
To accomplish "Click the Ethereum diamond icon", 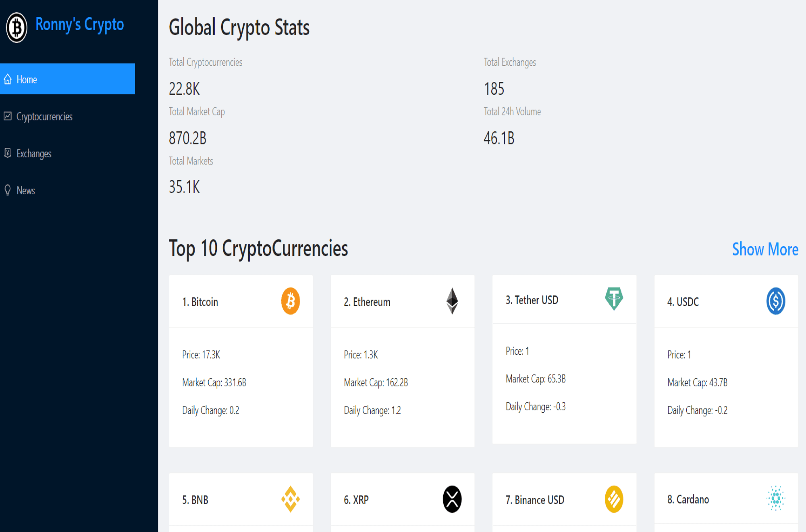I will point(452,301).
